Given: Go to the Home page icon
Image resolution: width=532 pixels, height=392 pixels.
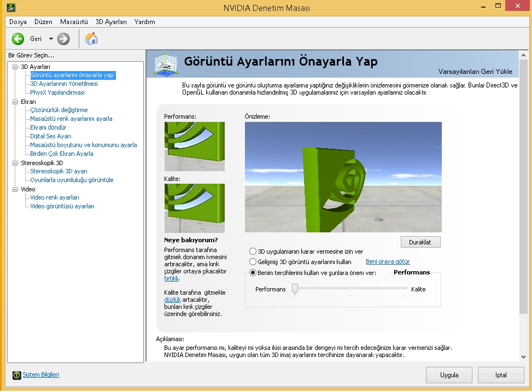Looking at the screenshot, I should coord(91,39).
